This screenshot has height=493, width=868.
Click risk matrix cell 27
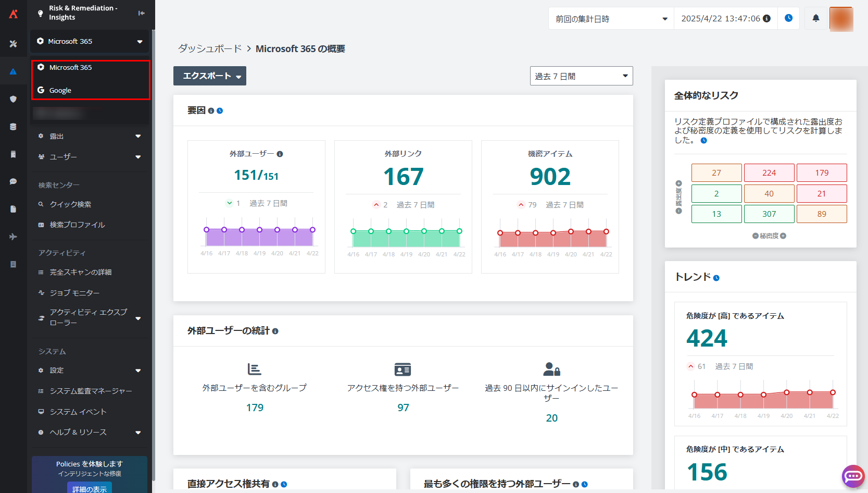pyautogui.click(x=716, y=173)
